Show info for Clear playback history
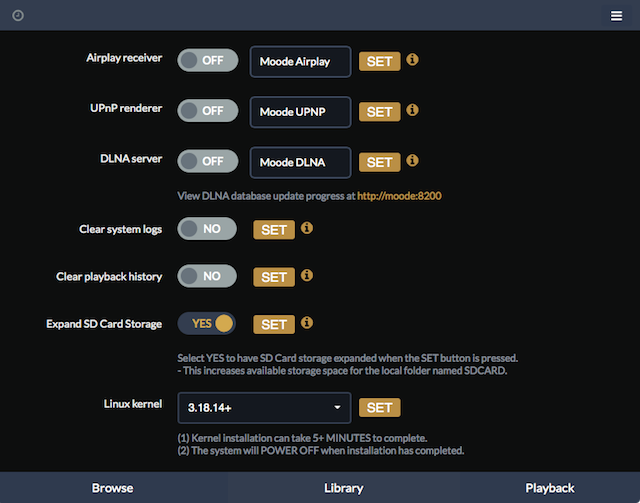 [x=307, y=275]
